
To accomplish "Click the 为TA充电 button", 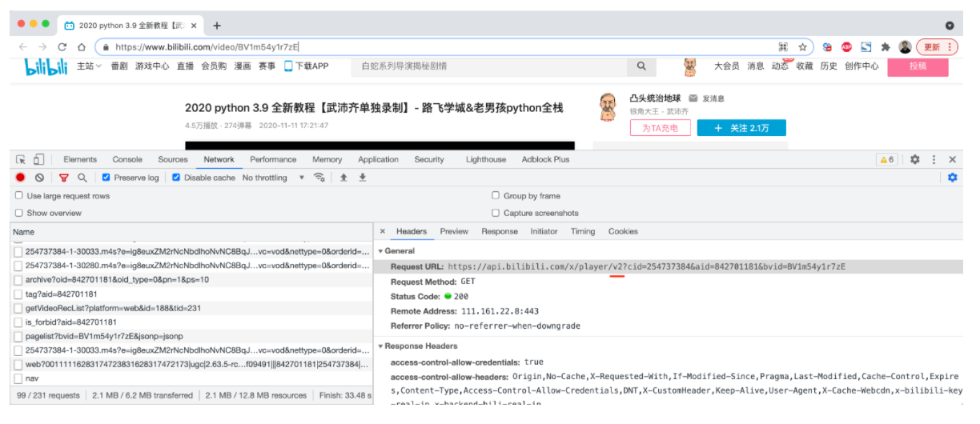I will (x=660, y=128).
